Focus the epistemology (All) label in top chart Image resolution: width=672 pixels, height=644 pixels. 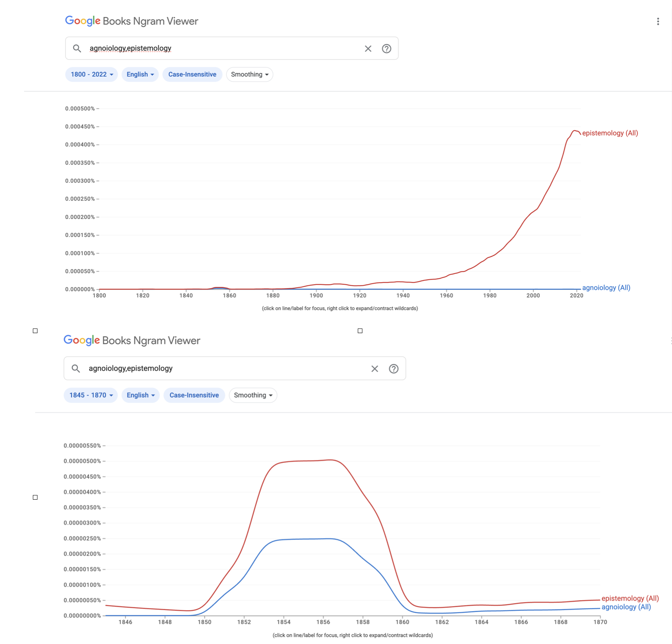coord(610,133)
